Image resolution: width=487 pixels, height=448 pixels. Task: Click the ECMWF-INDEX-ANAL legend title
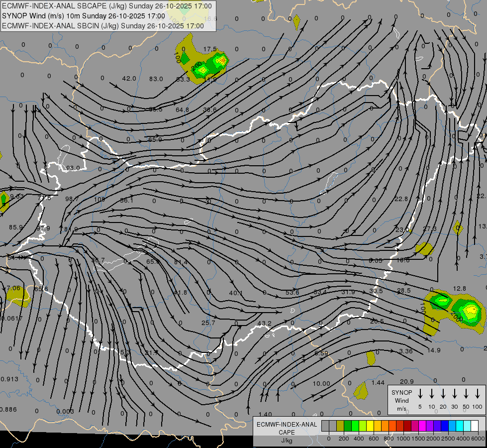tap(287, 425)
